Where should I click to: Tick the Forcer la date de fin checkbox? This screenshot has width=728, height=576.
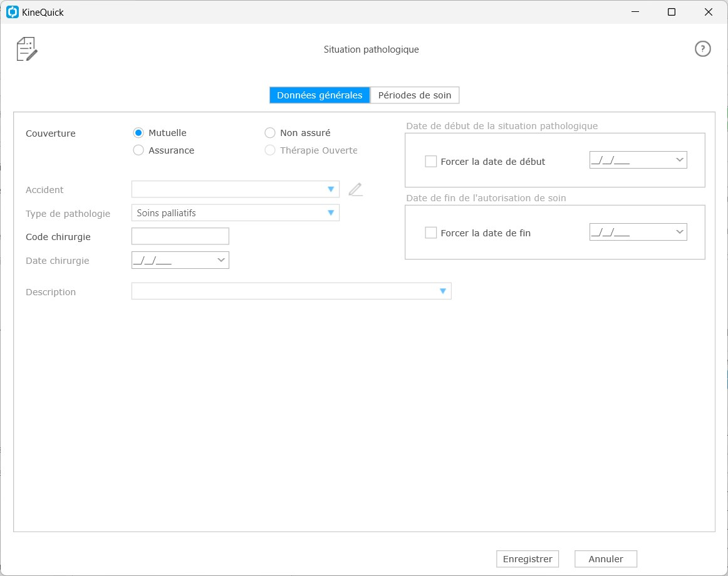click(431, 233)
